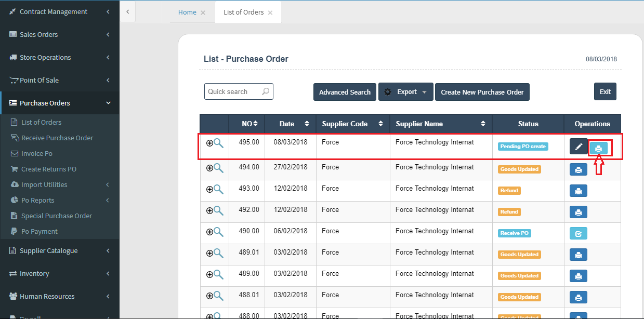Open the Export dropdown
Image resolution: width=644 pixels, height=319 pixels.
(x=406, y=92)
